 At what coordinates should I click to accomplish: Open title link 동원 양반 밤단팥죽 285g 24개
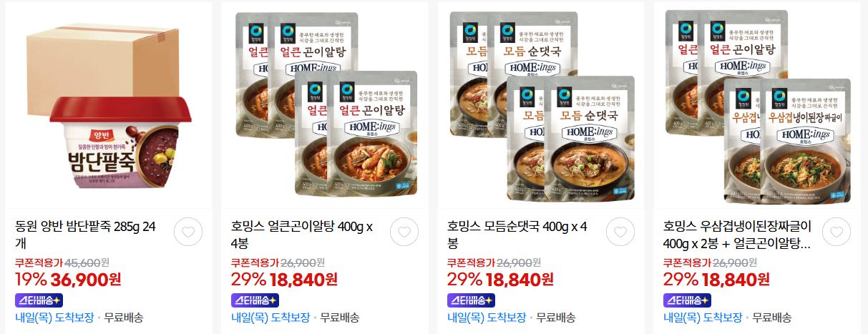(86, 235)
